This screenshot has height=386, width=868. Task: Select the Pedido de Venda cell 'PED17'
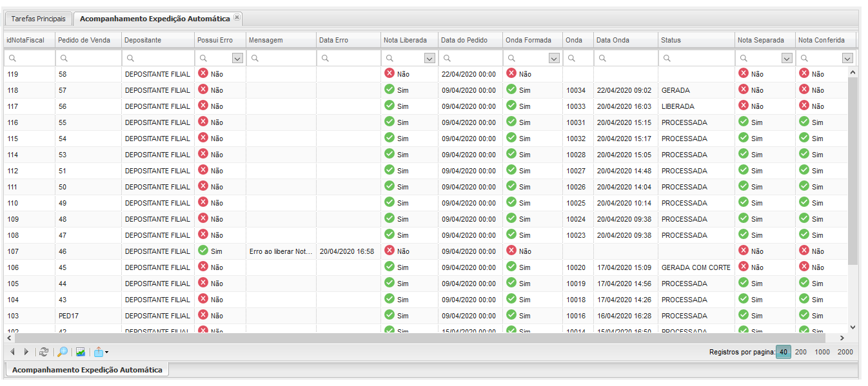(88, 316)
